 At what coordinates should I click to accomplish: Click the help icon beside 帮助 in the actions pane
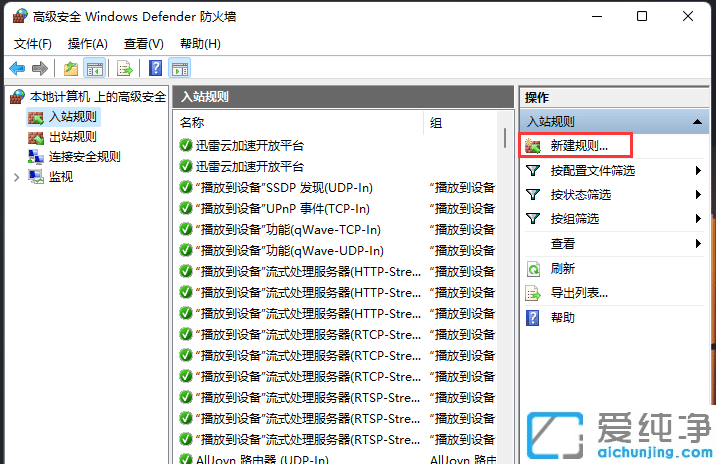point(533,318)
